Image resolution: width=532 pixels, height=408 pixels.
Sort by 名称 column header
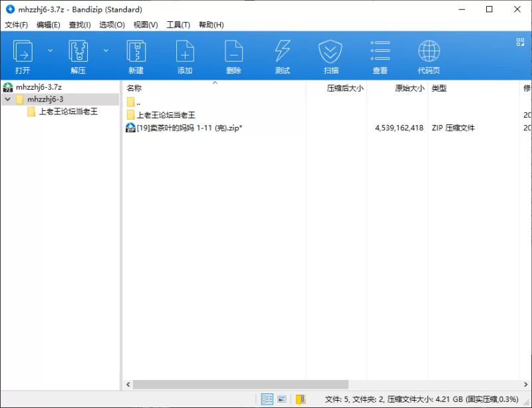[x=134, y=88]
